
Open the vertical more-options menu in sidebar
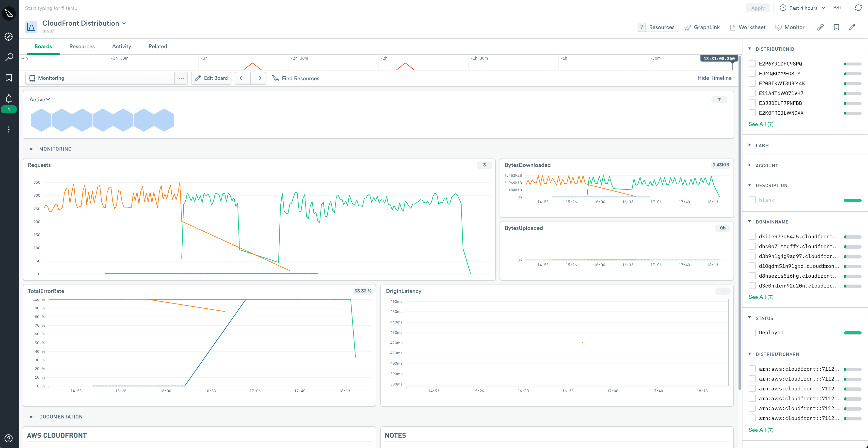coord(9,129)
